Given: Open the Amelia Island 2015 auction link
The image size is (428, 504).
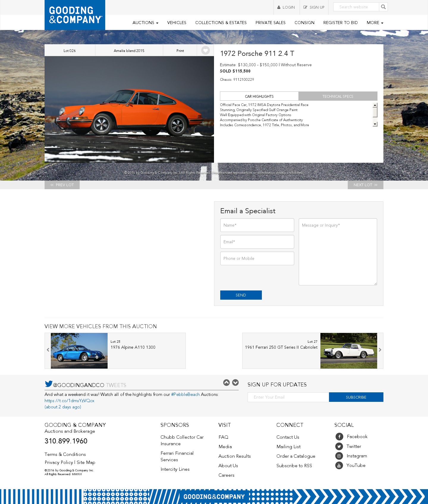Looking at the screenshot, I should [x=129, y=50].
